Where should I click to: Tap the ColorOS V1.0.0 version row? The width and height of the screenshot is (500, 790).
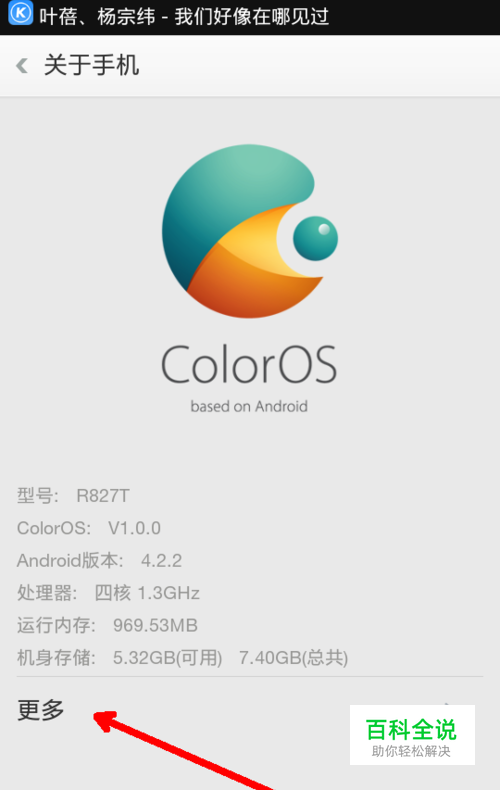click(x=89, y=528)
